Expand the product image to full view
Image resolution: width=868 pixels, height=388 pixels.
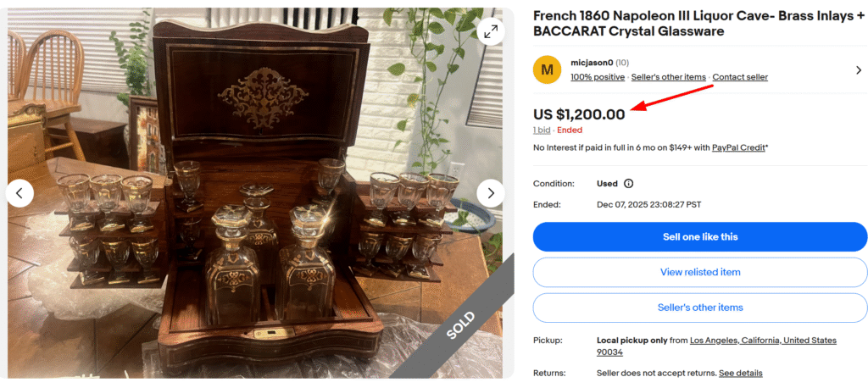[491, 33]
